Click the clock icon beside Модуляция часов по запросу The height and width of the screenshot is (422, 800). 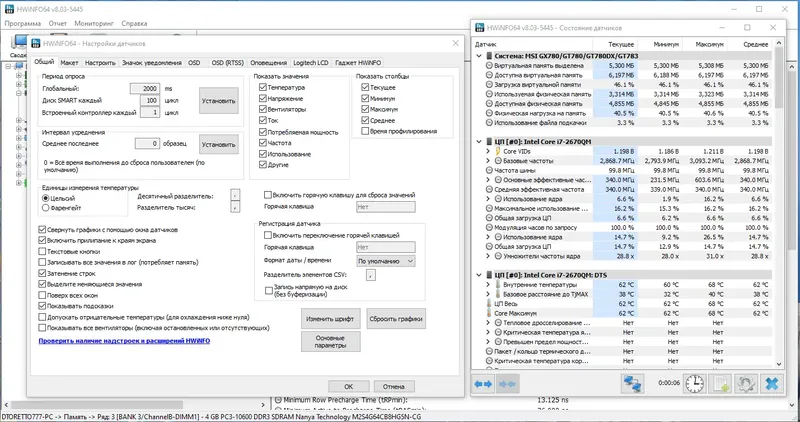coord(490,228)
